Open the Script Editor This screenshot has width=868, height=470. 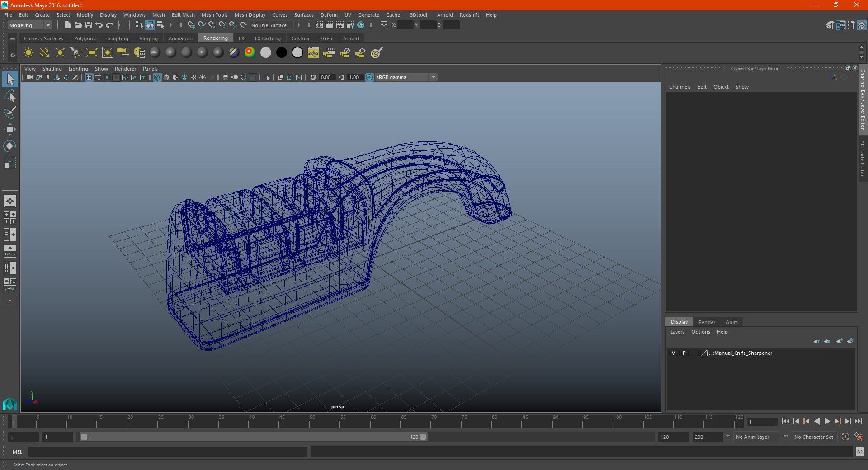pyautogui.click(x=860, y=451)
